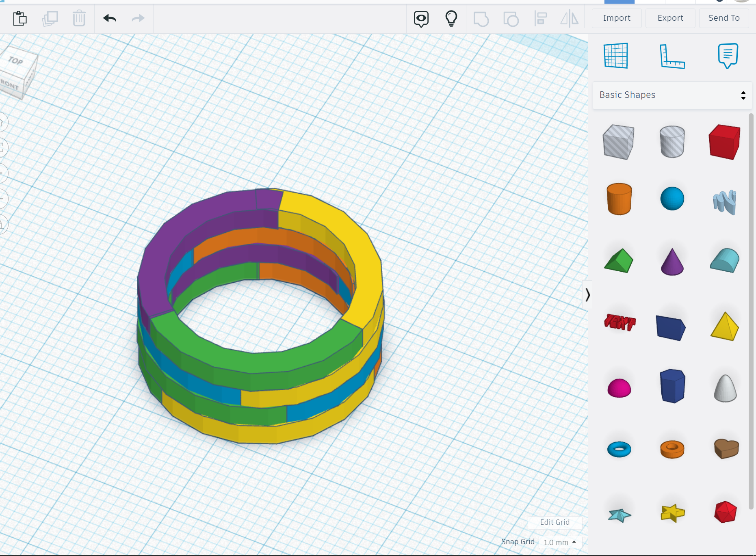This screenshot has height=556, width=756.
Task: Open the Workplane tool icon
Action: coord(616,56)
